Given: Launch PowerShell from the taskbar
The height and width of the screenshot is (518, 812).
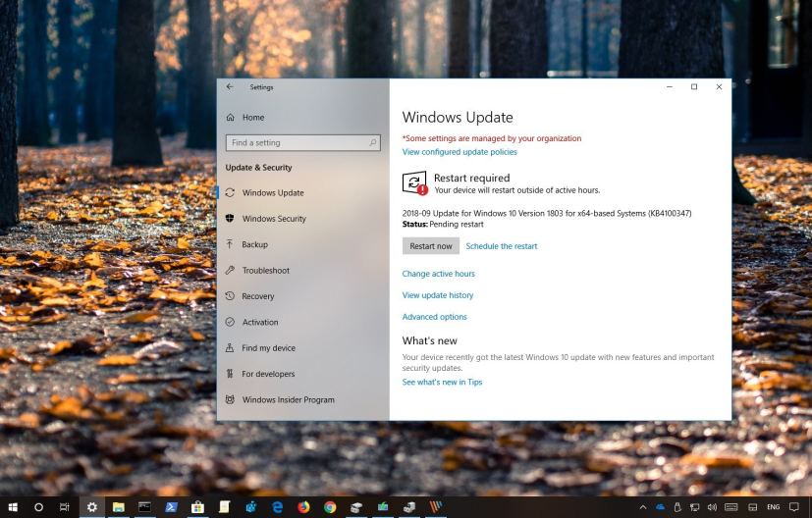Looking at the screenshot, I should (x=171, y=507).
